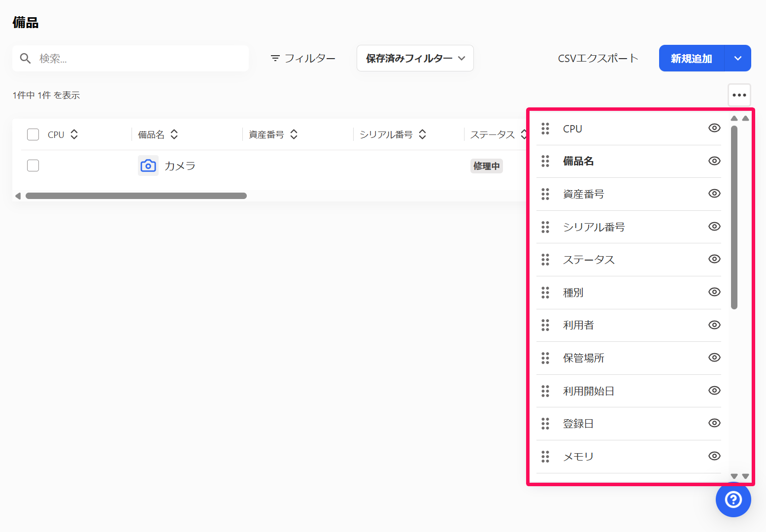Click the 新規追加 button
This screenshot has width=766, height=532.
click(691, 58)
